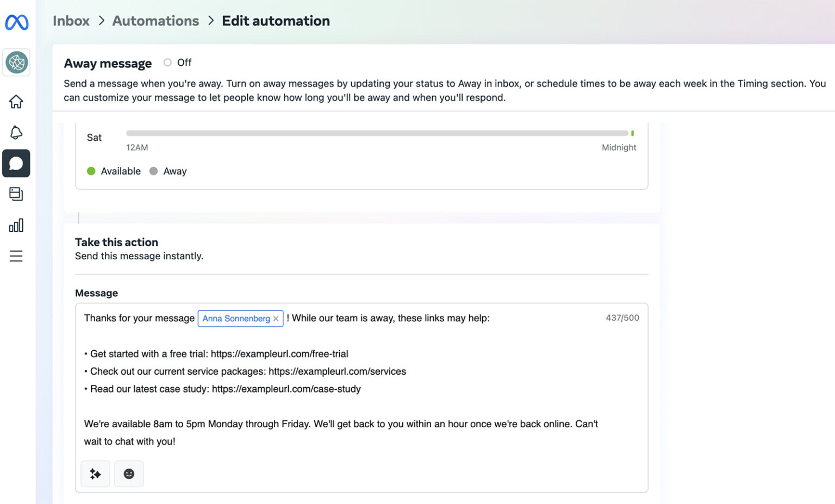This screenshot has width=835, height=504.
Task: Turn on the Away message toggle
Action: pyautogui.click(x=167, y=63)
